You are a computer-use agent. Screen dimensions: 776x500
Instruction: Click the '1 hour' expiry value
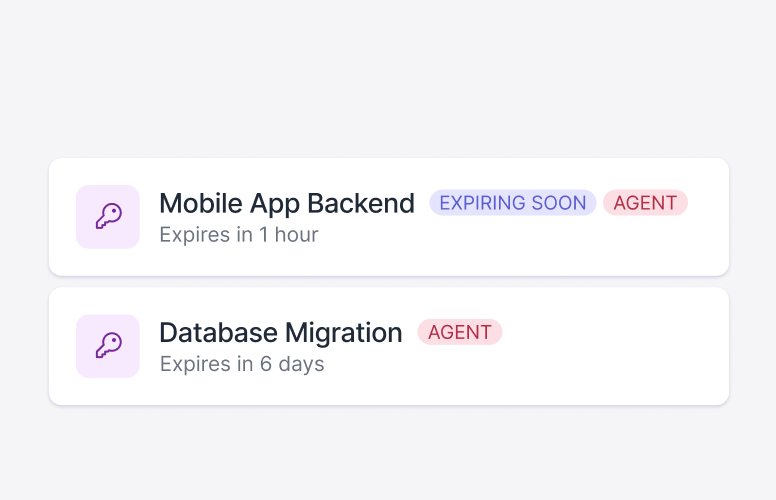coord(289,235)
